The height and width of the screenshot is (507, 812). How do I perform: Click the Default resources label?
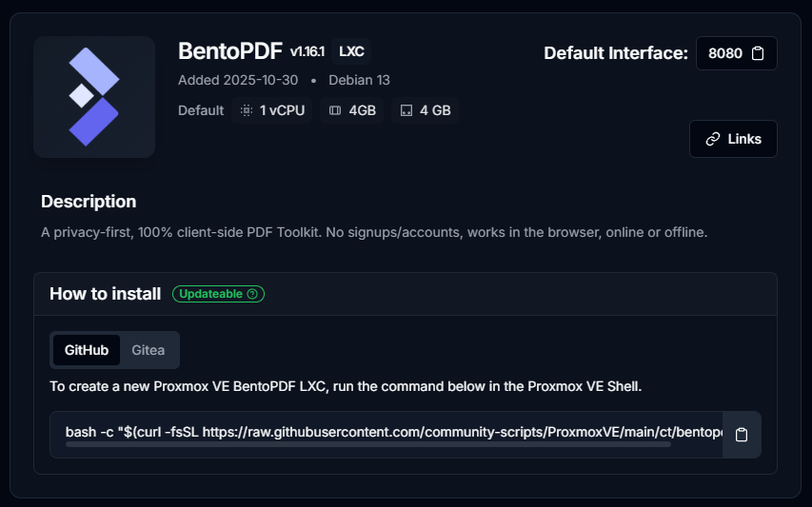[201, 110]
